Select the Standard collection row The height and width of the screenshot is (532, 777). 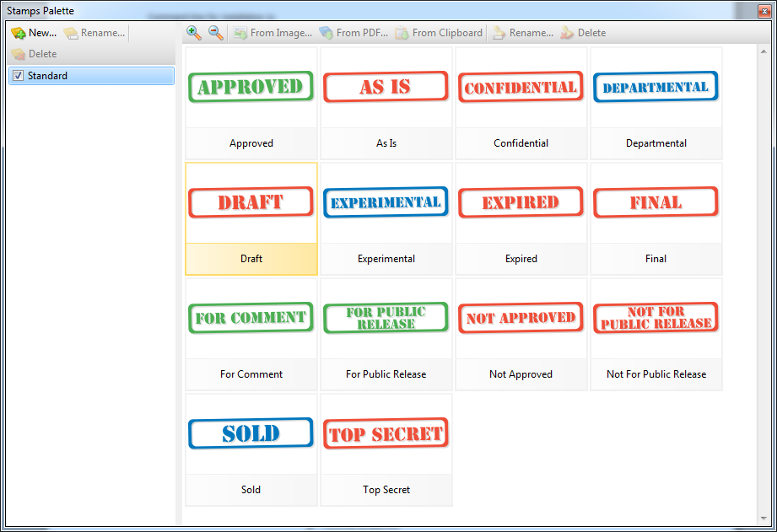point(92,76)
